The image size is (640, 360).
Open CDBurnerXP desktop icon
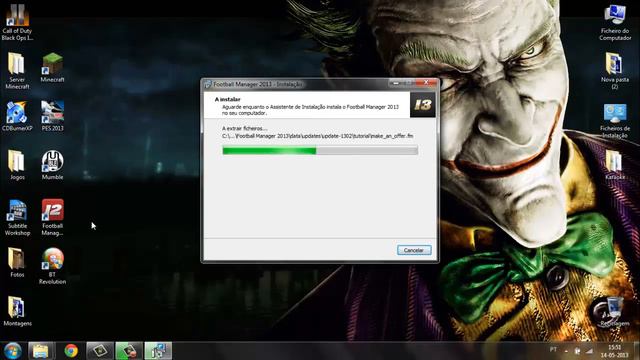(x=17, y=116)
